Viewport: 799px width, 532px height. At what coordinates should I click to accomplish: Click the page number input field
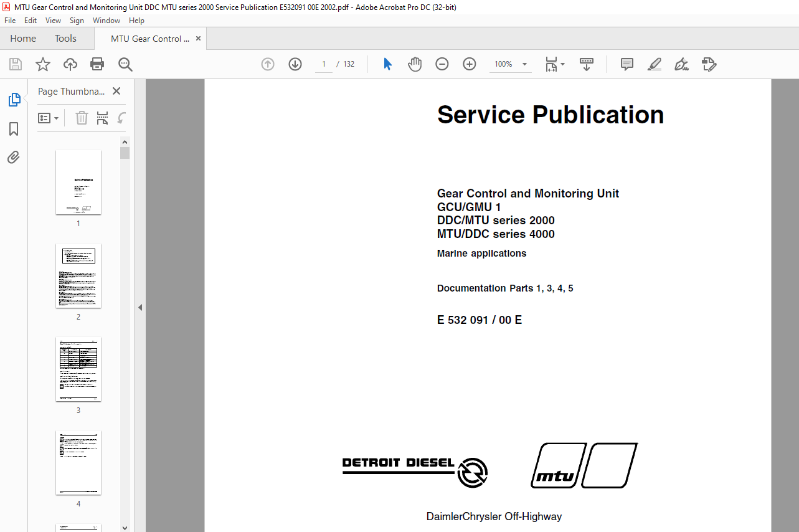324,64
